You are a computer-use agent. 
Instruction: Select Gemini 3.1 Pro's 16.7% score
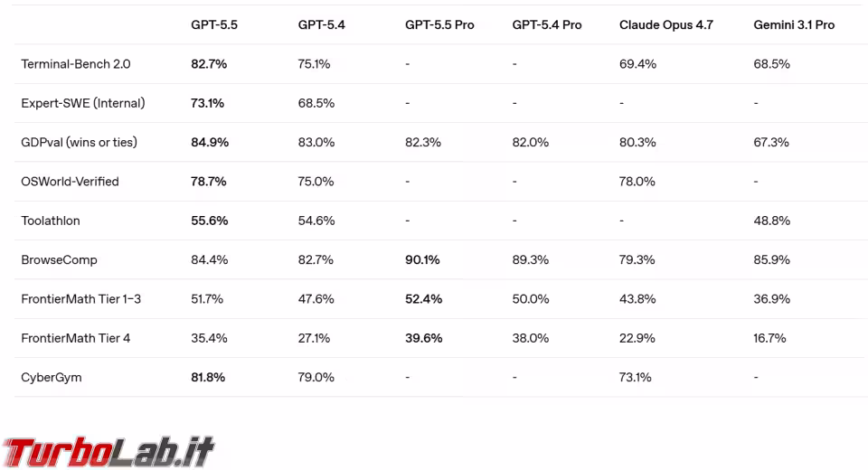point(769,338)
